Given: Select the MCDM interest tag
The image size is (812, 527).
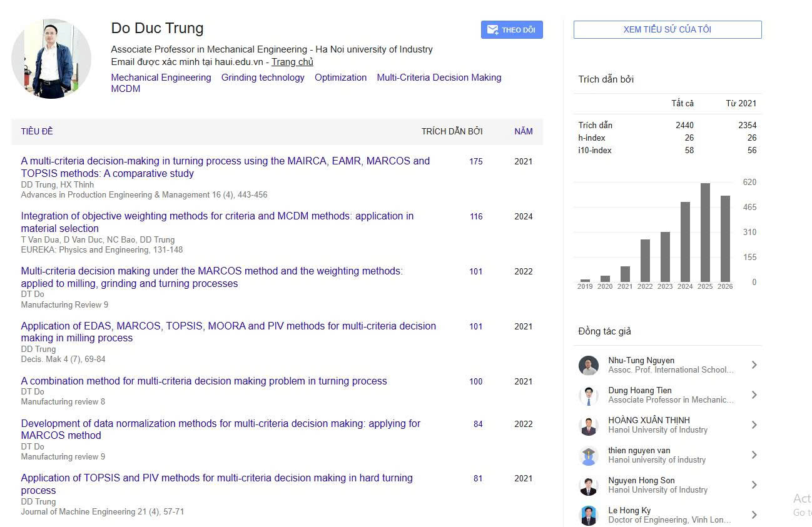Looking at the screenshot, I should pyautogui.click(x=126, y=89).
